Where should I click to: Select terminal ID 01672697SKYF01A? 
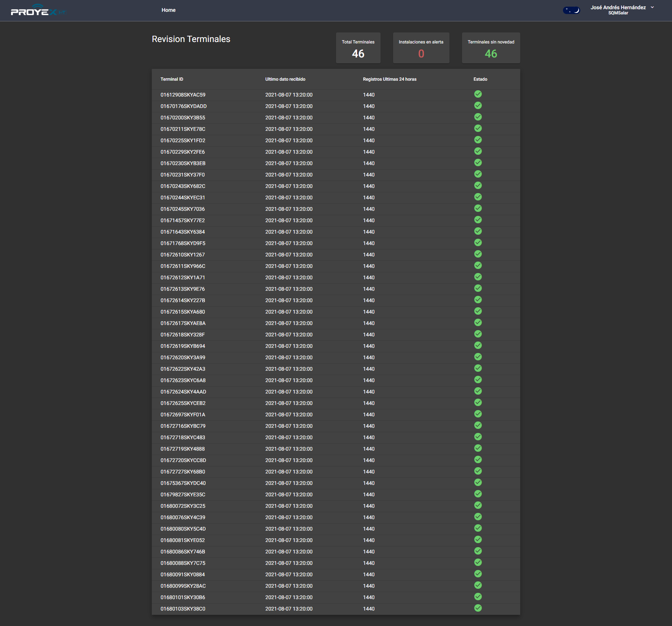click(x=183, y=415)
